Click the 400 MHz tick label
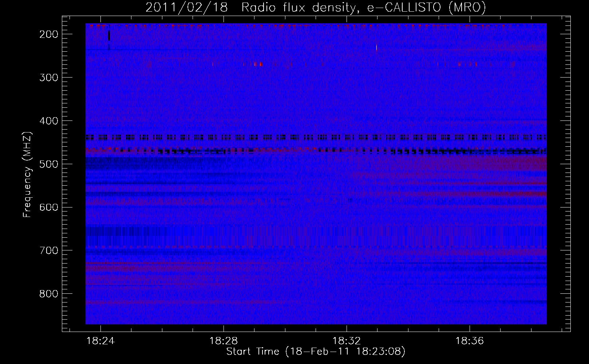This screenshot has height=364, width=589. tap(48, 121)
